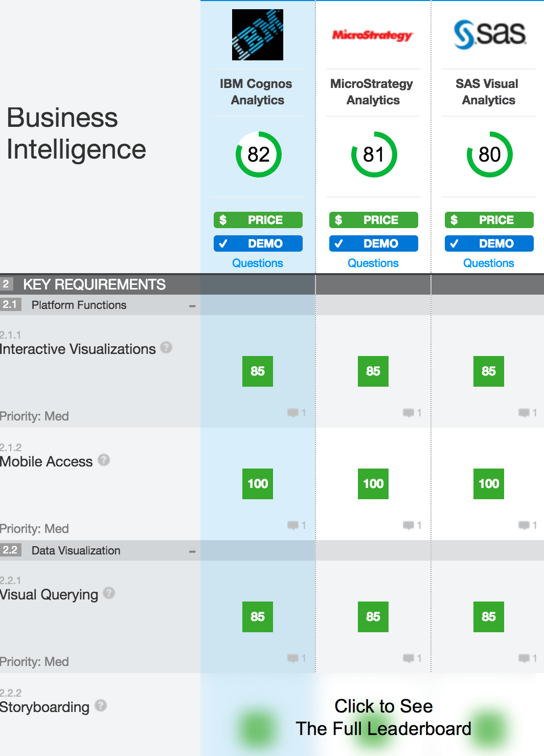Image resolution: width=544 pixels, height=756 pixels.
Task: Collapse the Data Visualization section
Action: coord(192,551)
